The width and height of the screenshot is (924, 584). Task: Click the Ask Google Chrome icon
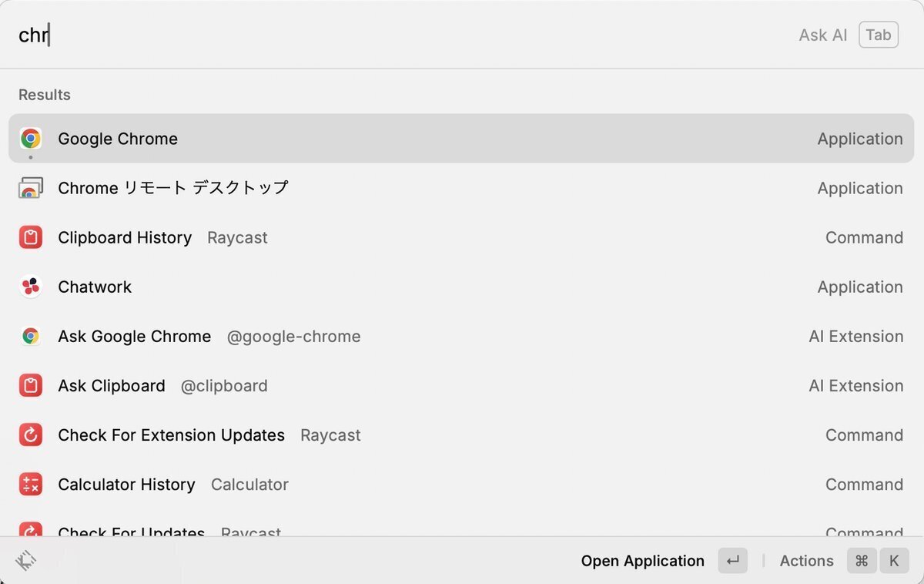tap(31, 336)
